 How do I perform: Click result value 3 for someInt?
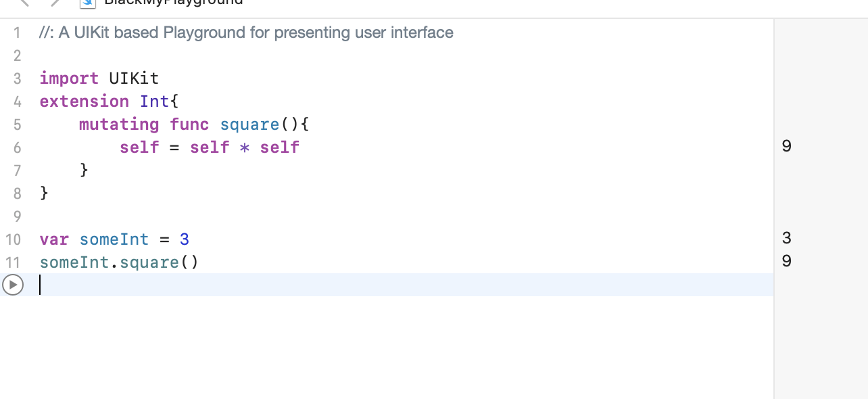pyautogui.click(x=786, y=238)
